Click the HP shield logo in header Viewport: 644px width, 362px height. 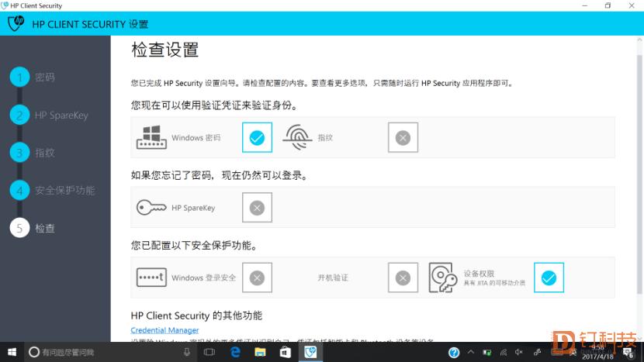click(x=16, y=23)
